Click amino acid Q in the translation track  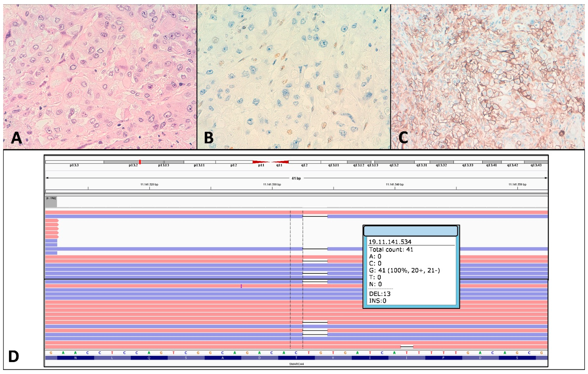pyautogui.click(x=149, y=358)
